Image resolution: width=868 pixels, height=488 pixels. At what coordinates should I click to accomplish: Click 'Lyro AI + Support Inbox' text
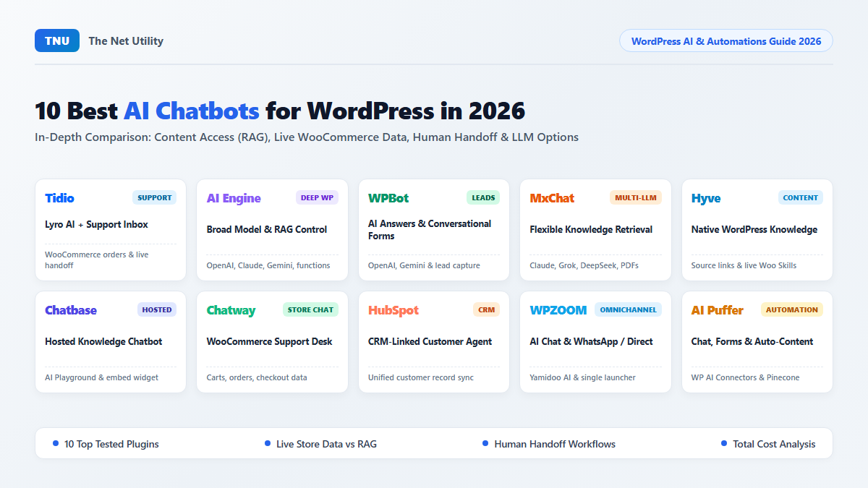click(96, 224)
